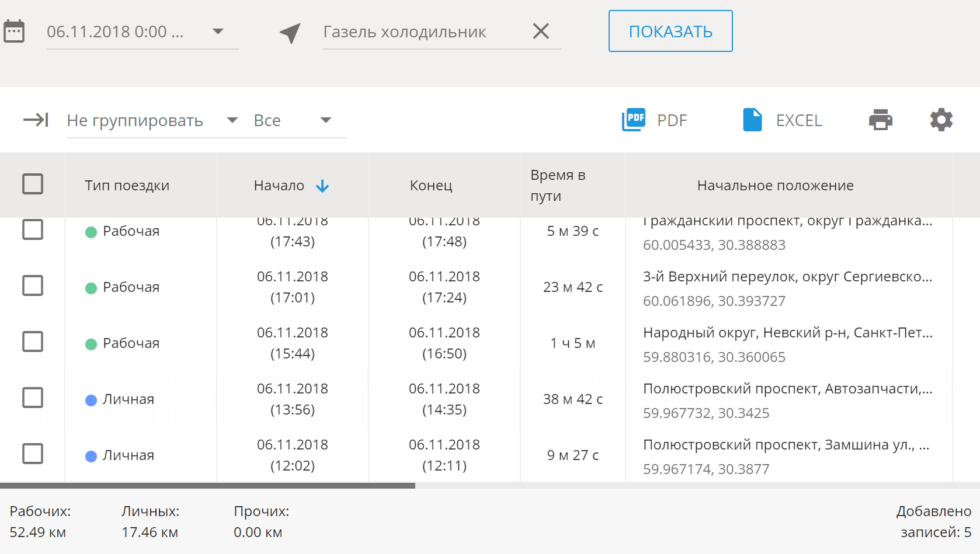Open the Все trip filter dropdown
The width and height of the screenshot is (980, 554).
coord(326,120)
